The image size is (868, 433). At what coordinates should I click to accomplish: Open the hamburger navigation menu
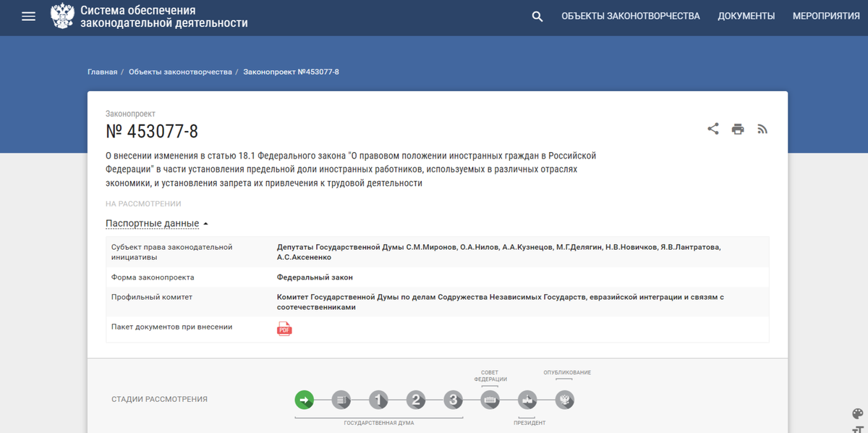coord(28,15)
